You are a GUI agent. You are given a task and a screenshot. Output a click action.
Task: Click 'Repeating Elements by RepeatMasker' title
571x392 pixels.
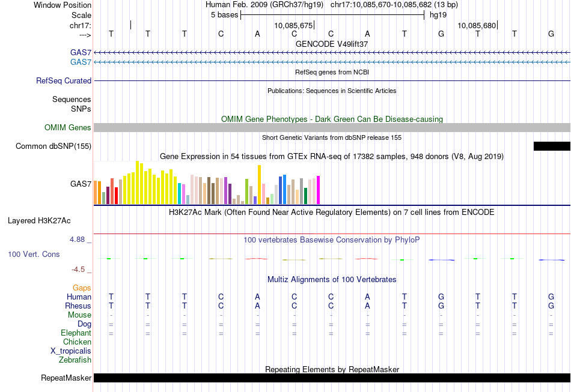(x=332, y=369)
